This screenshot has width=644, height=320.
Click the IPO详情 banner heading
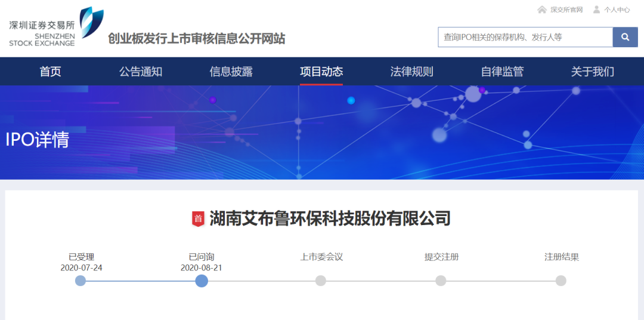point(37,140)
